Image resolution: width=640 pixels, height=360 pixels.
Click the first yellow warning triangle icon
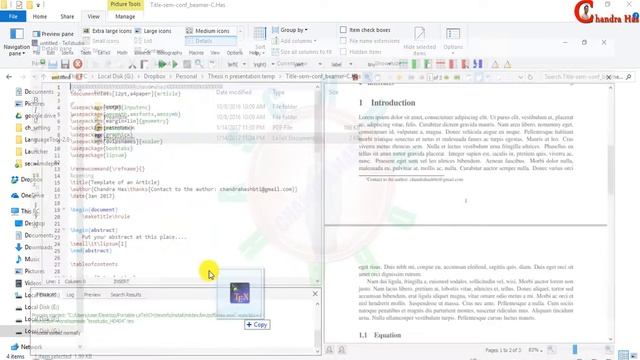(495, 64)
